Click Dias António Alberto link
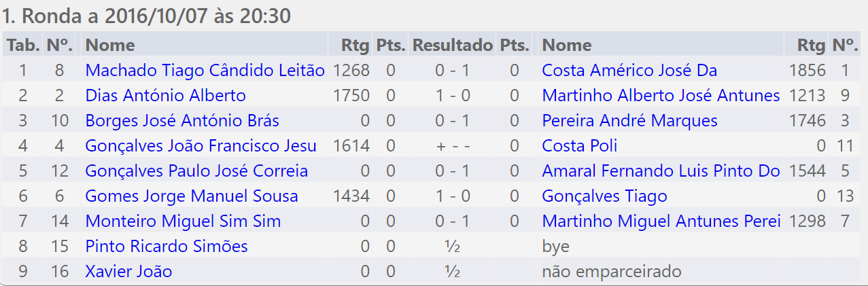The image size is (868, 286). [x=166, y=96]
